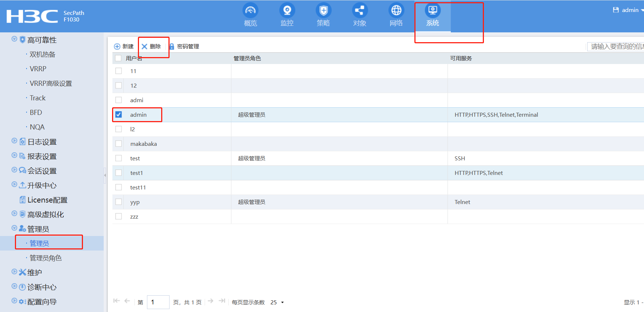Screen dimensions: 644x312
Task: Click the 配置向导 gear icon
Action: (23, 301)
